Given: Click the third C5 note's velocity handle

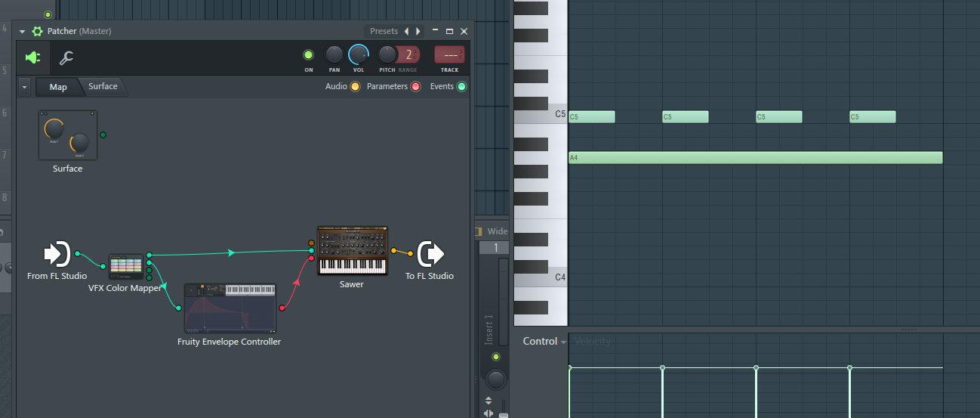Looking at the screenshot, I should point(757,368).
